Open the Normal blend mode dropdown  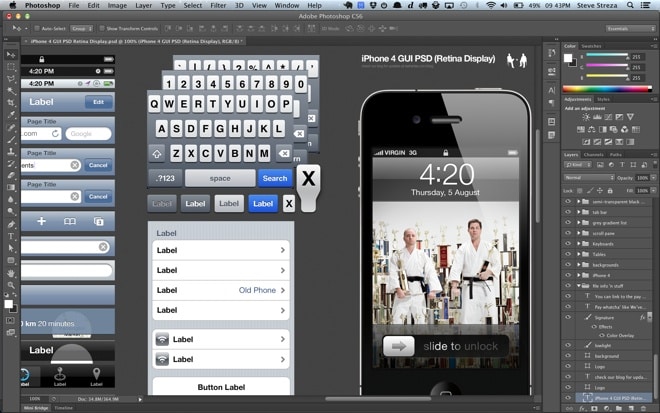click(589, 178)
